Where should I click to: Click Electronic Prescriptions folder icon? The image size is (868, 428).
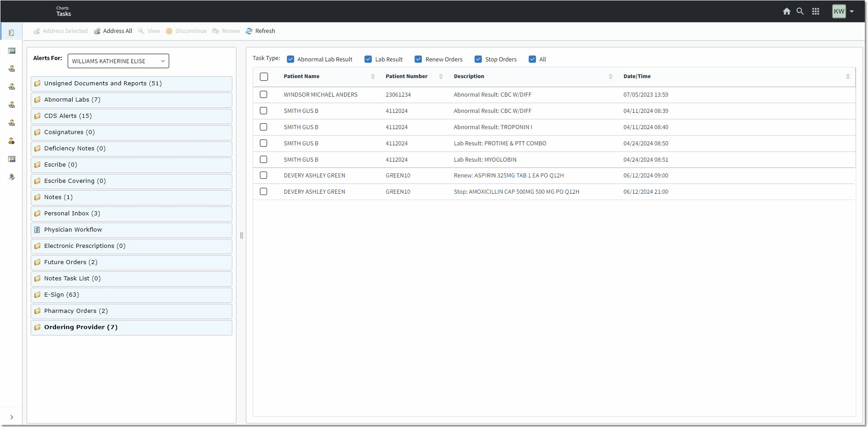pos(37,246)
